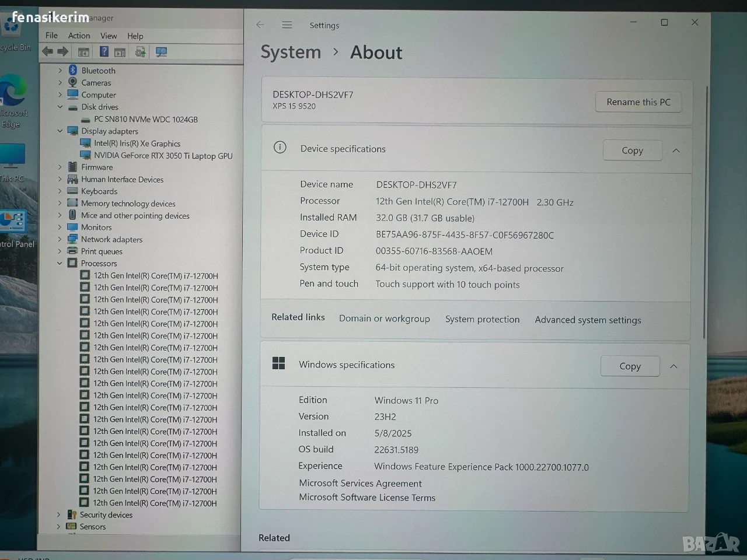Click the Network adapters icon
Viewport: 747px width, 560px height.
pos(73,239)
